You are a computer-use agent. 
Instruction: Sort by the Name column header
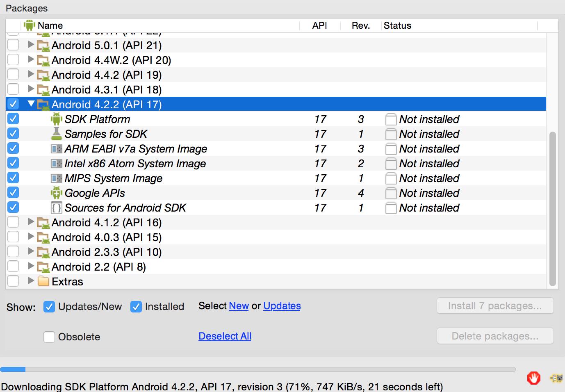click(161, 25)
